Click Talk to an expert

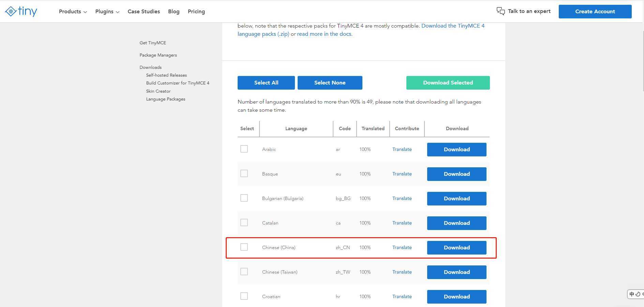529,11
